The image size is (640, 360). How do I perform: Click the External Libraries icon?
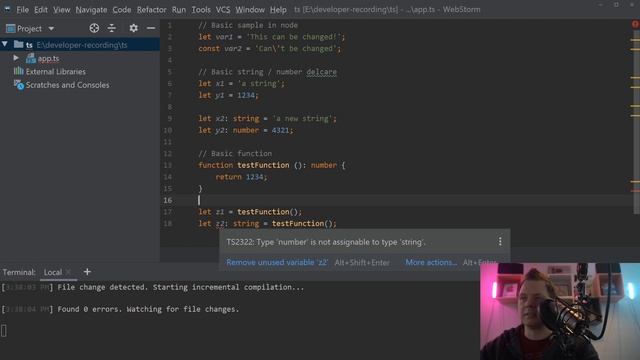[18, 71]
